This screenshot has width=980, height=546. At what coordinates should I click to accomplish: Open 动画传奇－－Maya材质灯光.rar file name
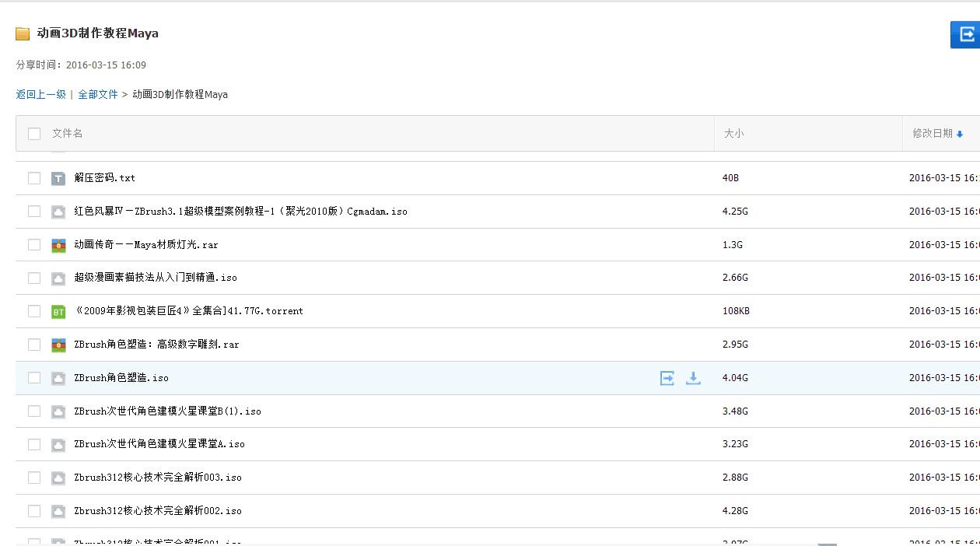point(146,245)
